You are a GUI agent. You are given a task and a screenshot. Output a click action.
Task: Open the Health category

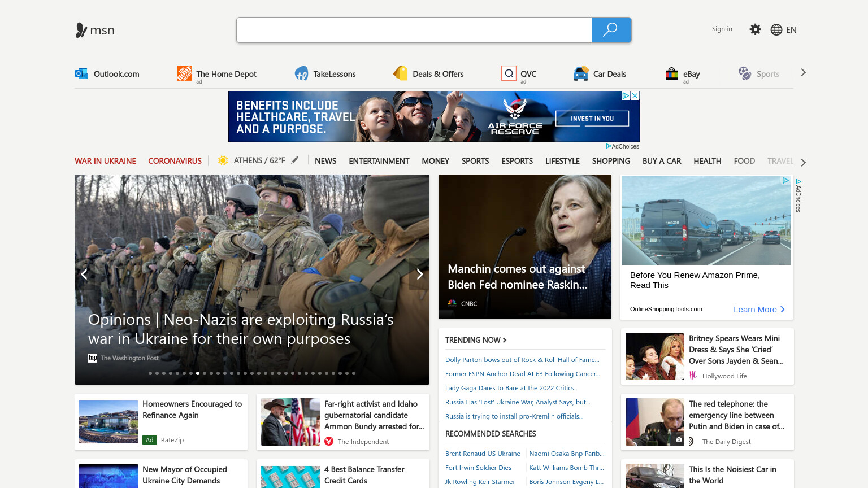(708, 161)
